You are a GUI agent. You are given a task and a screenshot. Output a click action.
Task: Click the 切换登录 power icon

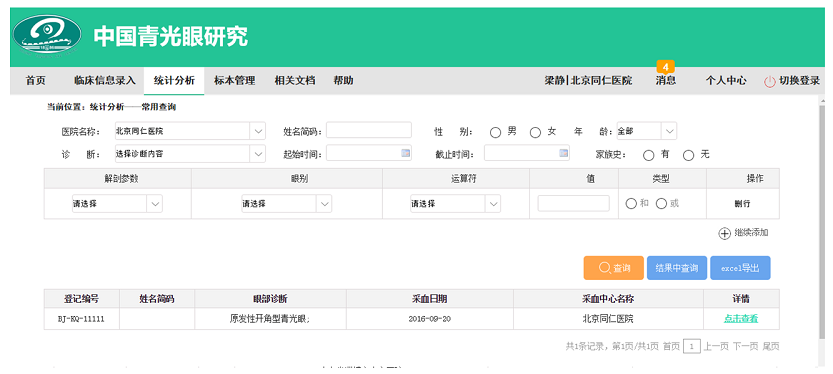pos(770,81)
